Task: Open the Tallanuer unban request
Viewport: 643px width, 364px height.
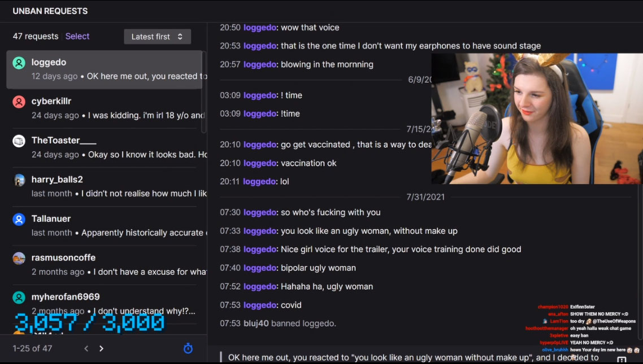Action: click(x=104, y=226)
